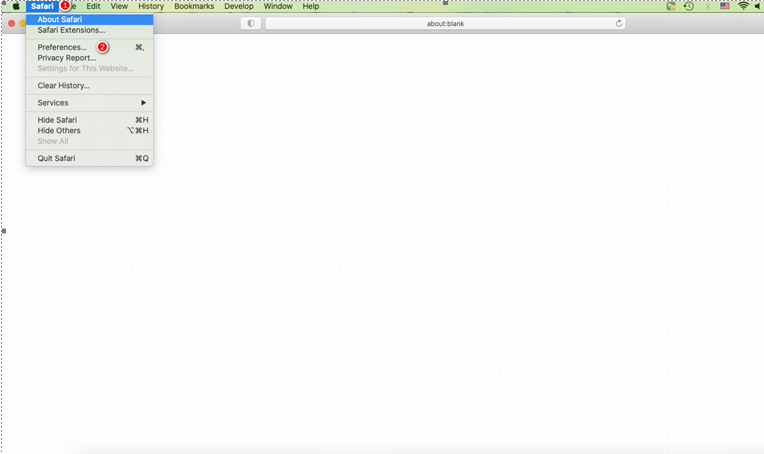Viewport: 764px width, 454px height.
Task: Open the Window menu
Action: [x=278, y=6]
